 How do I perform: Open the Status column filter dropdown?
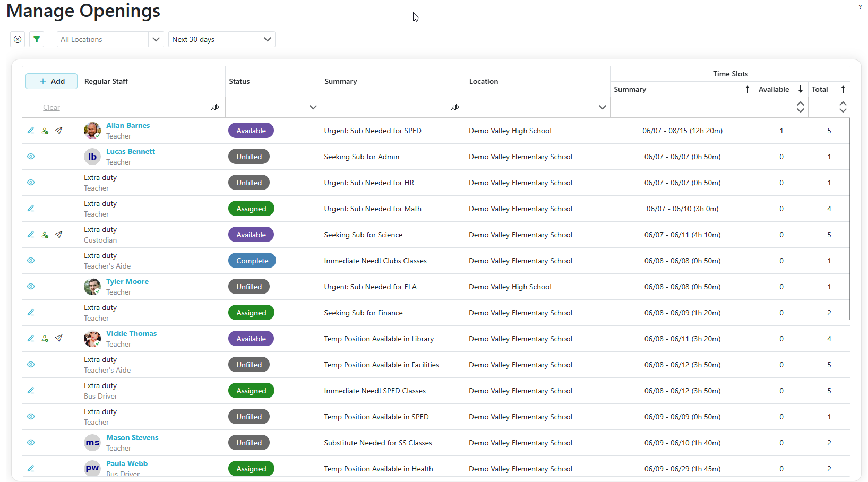pos(313,107)
